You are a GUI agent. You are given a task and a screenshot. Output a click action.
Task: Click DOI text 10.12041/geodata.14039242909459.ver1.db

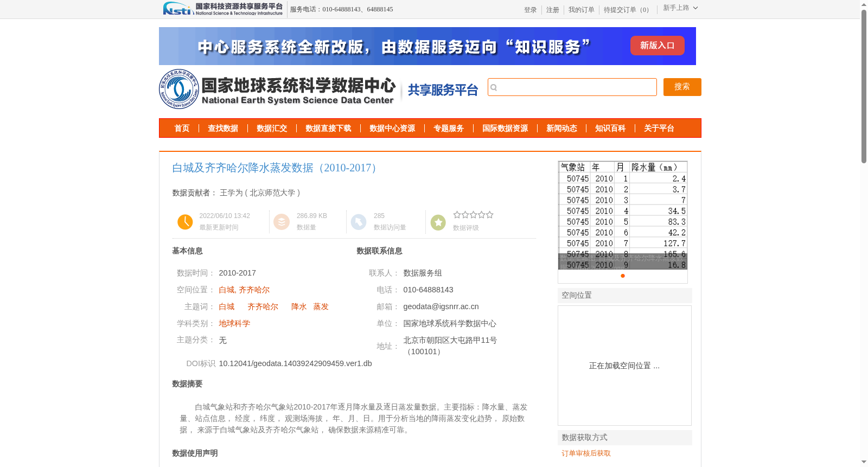click(x=295, y=364)
